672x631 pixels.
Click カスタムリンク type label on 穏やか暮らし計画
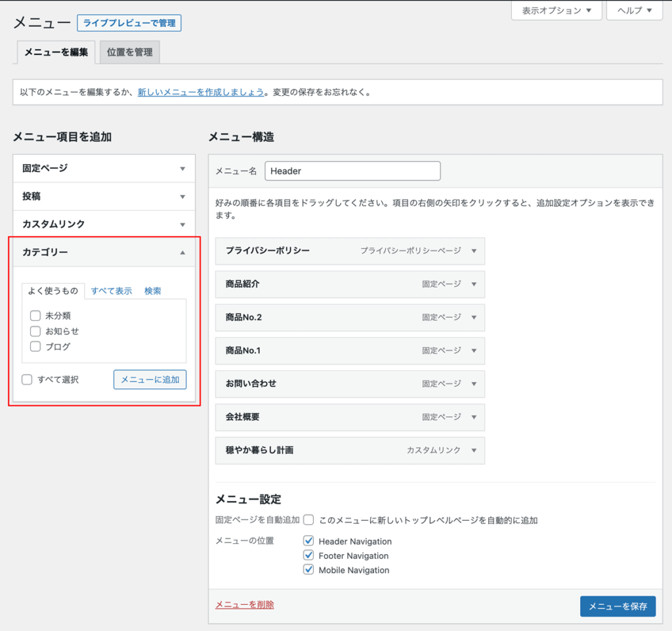coord(434,450)
